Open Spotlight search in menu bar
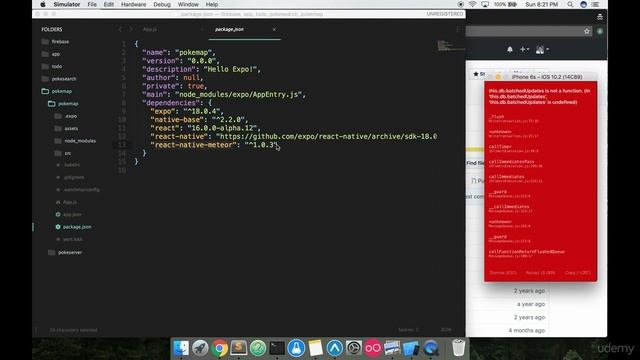Image resolution: width=640 pixels, height=360 pixels. point(570,4)
